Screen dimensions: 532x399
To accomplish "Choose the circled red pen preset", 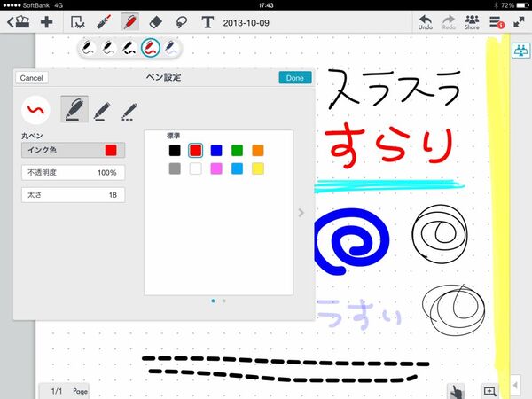I will (x=151, y=48).
